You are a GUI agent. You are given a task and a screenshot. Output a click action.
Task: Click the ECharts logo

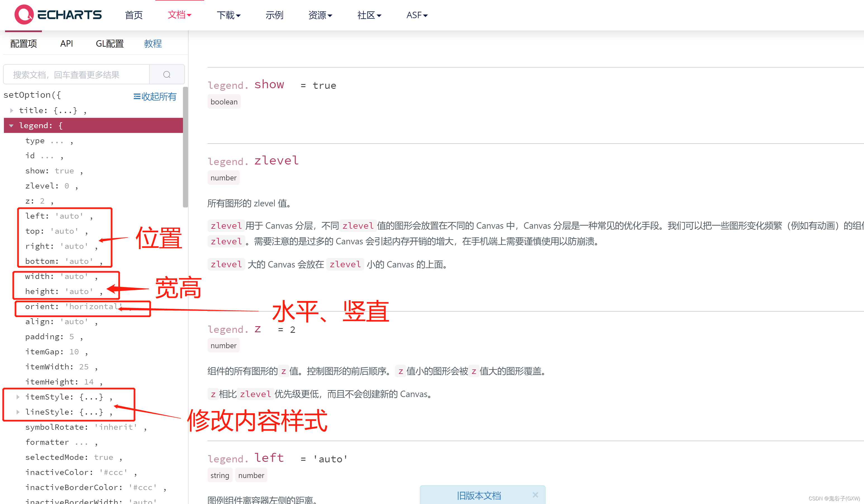click(58, 15)
